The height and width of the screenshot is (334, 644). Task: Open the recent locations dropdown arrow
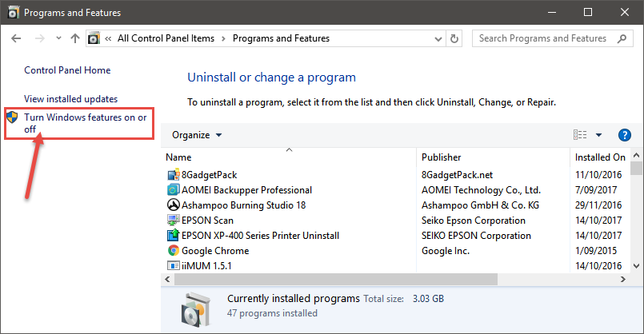[x=58, y=38]
